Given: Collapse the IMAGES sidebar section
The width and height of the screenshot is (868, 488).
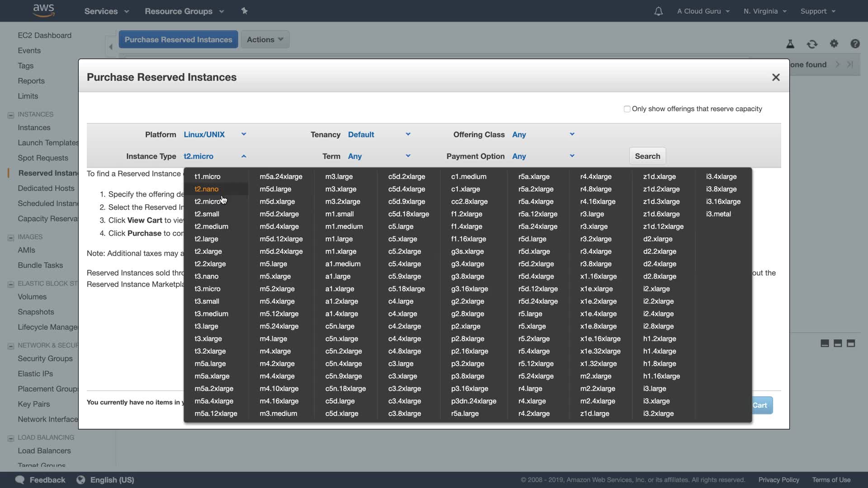Looking at the screenshot, I should click(11, 238).
